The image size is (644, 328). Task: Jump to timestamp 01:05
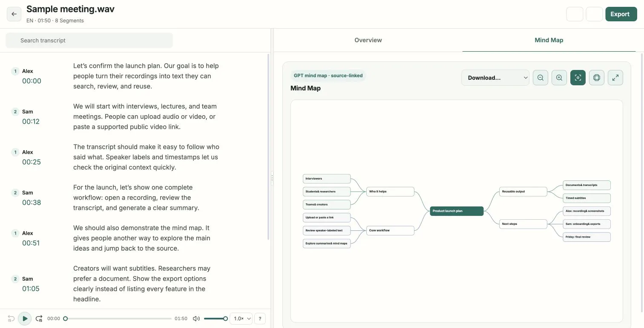click(x=31, y=289)
